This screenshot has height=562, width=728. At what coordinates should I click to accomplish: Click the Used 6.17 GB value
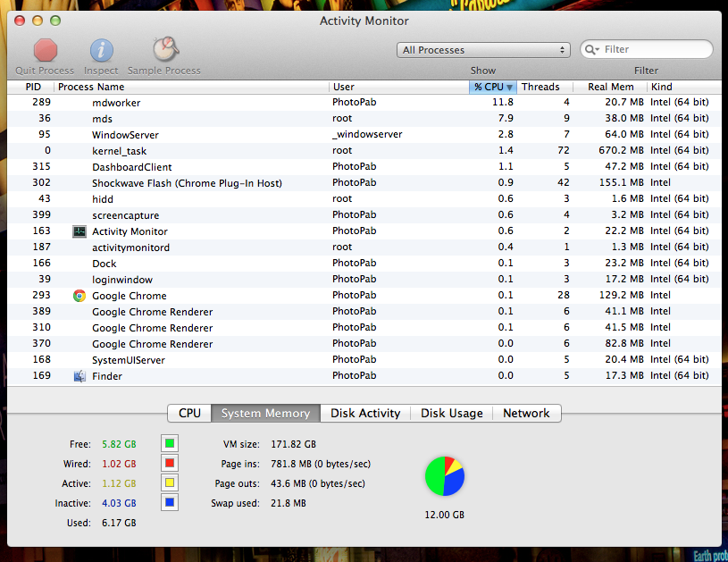[x=120, y=523]
